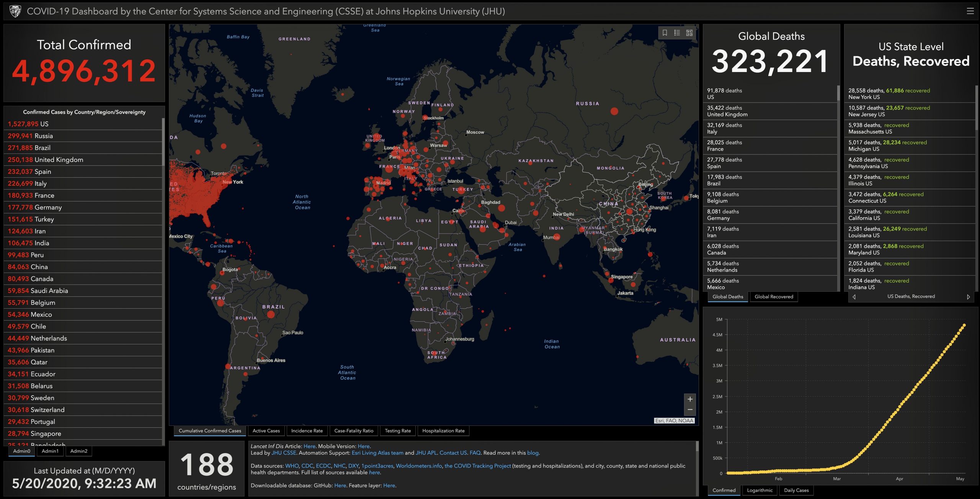Screen dimensions: 980x499
Task: Open the Esri Living Atlas team link
Action: point(377,453)
